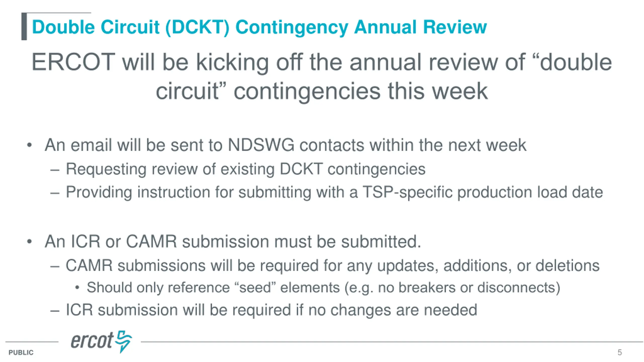
Task: Click the dark vertical bar beside the title
Action: (x=24, y=26)
